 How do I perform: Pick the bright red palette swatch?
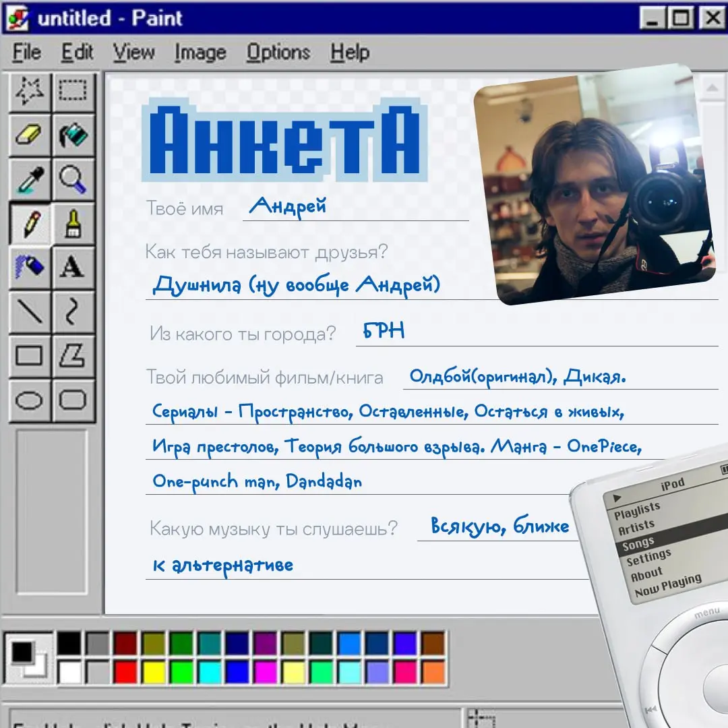tap(125, 672)
